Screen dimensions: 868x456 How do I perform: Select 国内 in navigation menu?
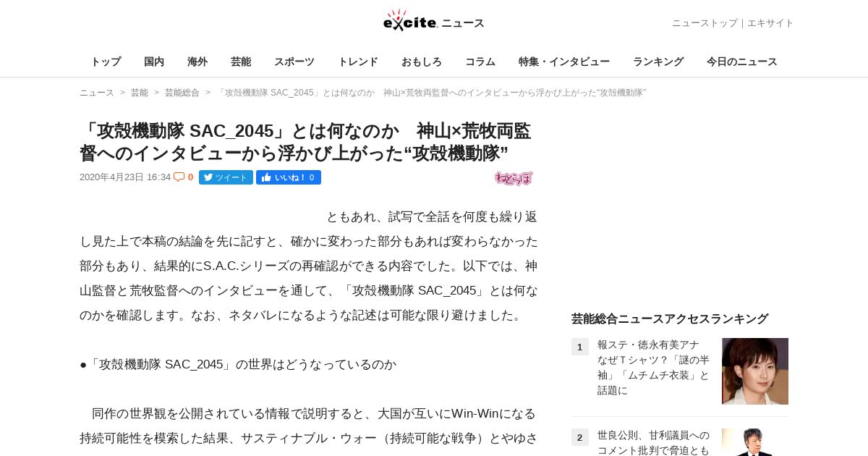pos(154,62)
